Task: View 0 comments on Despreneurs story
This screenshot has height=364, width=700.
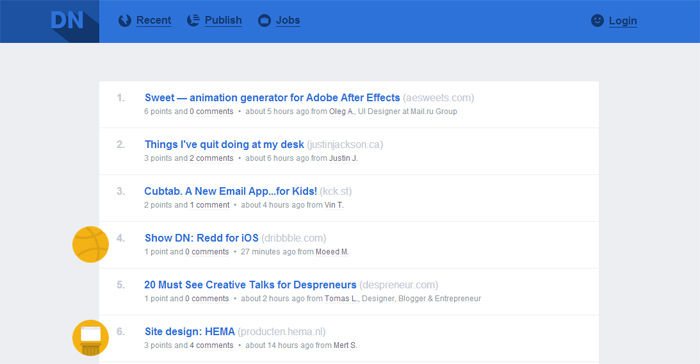Action: pos(207,298)
